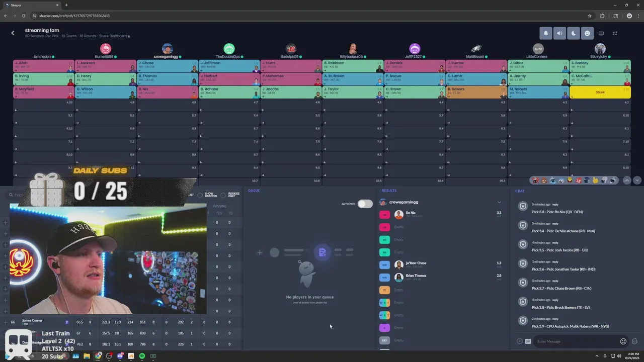Expand the draftboard with down chevron
This screenshot has height=362, width=644.
(x=637, y=180)
